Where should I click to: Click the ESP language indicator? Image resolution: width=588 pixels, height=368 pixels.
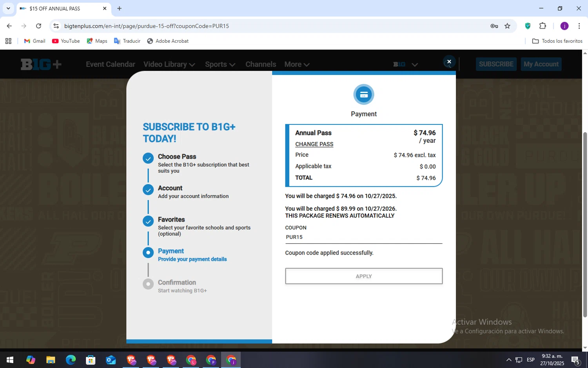coord(531,360)
